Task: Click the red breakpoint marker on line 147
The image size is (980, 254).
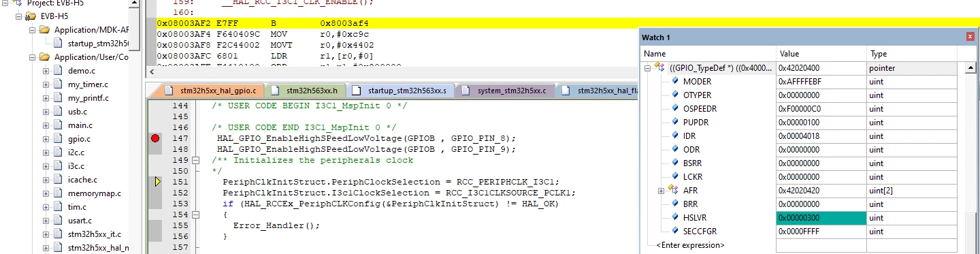Action: (x=155, y=138)
